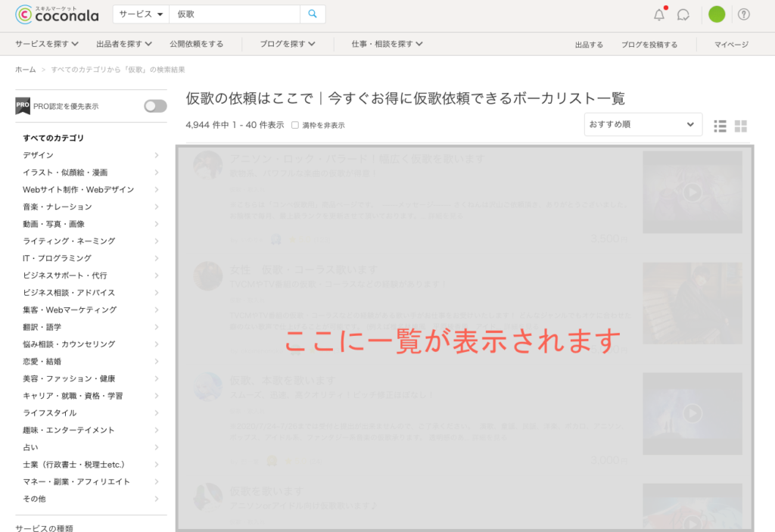Open the サービス search type dropdown
The width and height of the screenshot is (775, 532).
coord(141,14)
